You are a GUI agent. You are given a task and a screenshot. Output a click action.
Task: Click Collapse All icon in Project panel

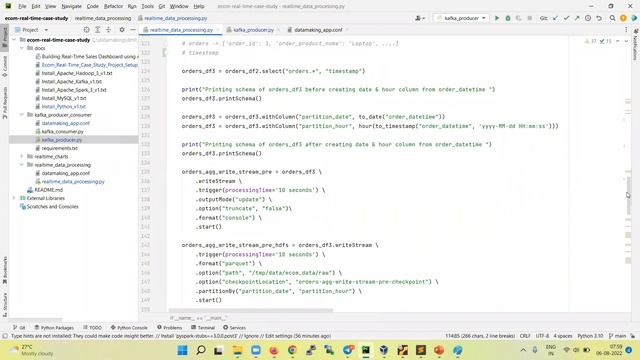[109, 30]
